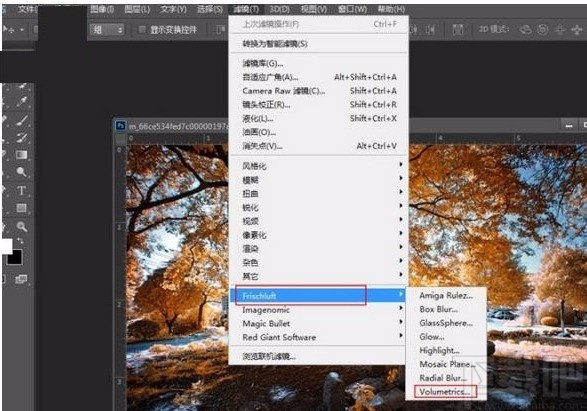Click the distribute horizontal centers icon
The width and height of the screenshot is (587, 411).
(x=414, y=29)
